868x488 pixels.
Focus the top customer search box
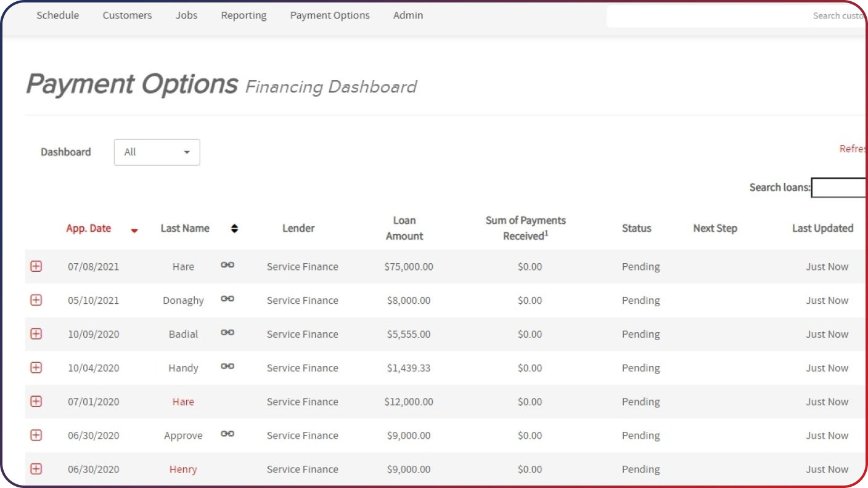tap(737, 16)
